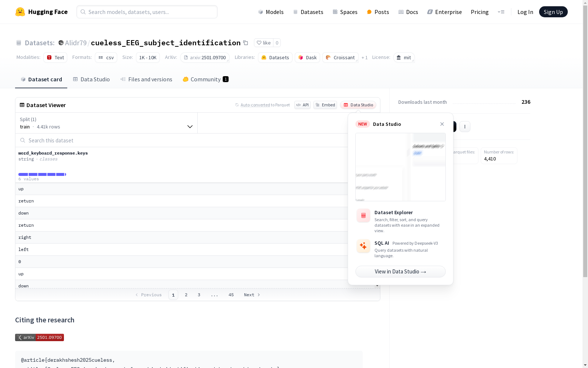
Task: Open the Dataset Explorer icon
Action: tap(363, 216)
